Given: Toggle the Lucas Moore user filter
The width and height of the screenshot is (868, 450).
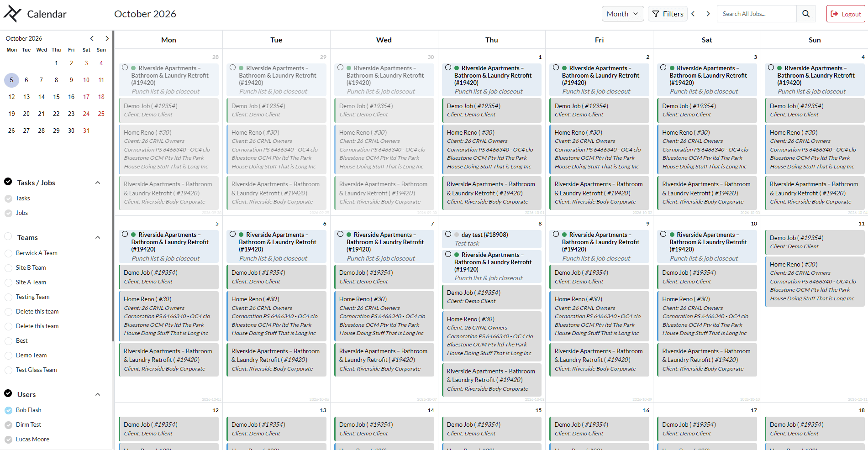Looking at the screenshot, I should [x=8, y=440].
